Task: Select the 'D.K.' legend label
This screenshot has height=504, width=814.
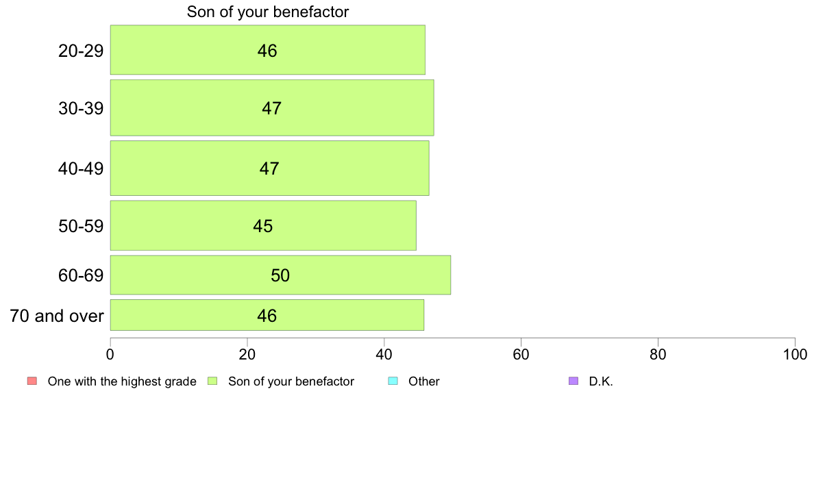Action: [x=601, y=381]
